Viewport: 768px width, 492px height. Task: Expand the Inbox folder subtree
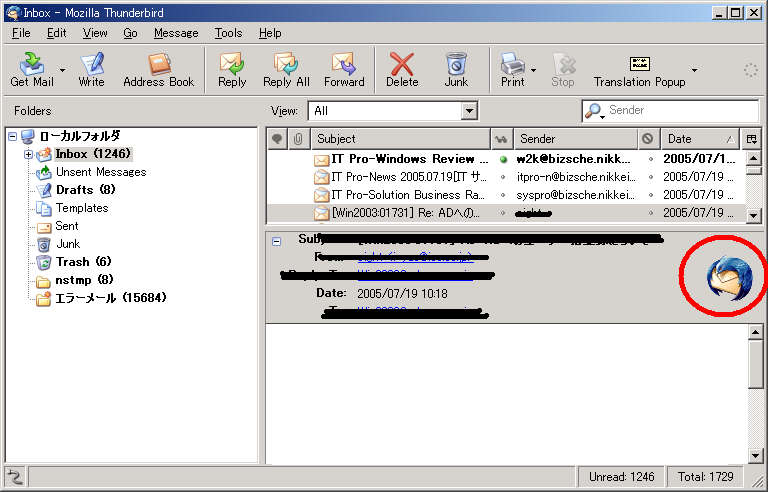click(x=28, y=154)
